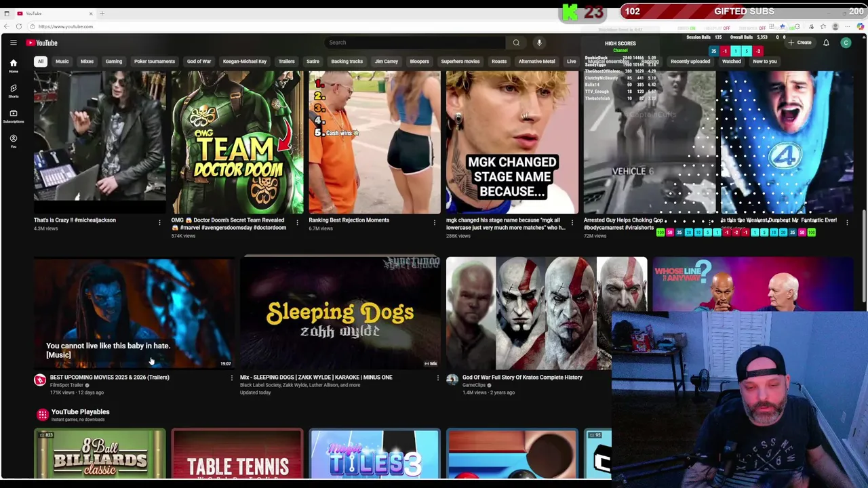
Task: Select the Jim Carrey chip
Action: tap(387, 61)
